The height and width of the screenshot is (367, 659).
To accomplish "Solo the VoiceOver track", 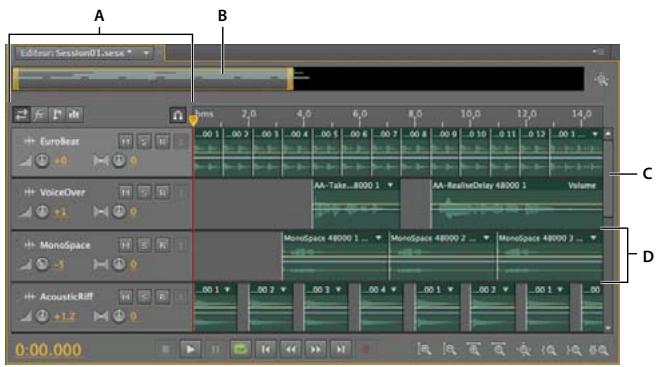I will click(x=144, y=193).
